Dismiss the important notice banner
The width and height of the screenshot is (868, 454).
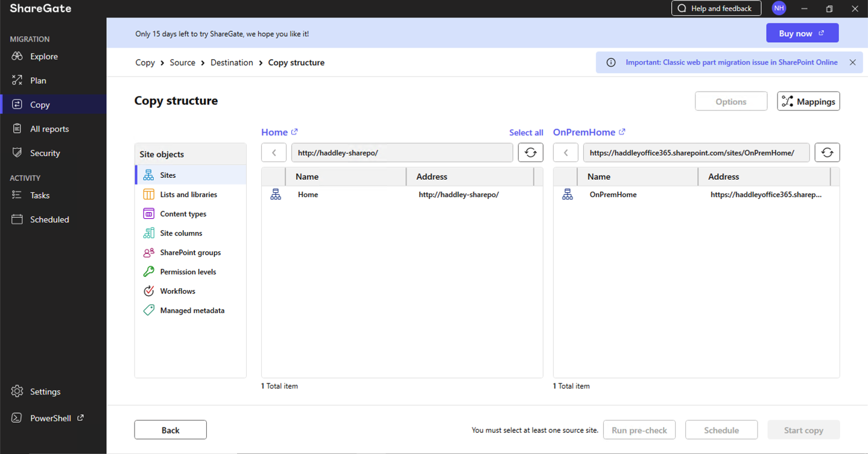pyautogui.click(x=852, y=62)
